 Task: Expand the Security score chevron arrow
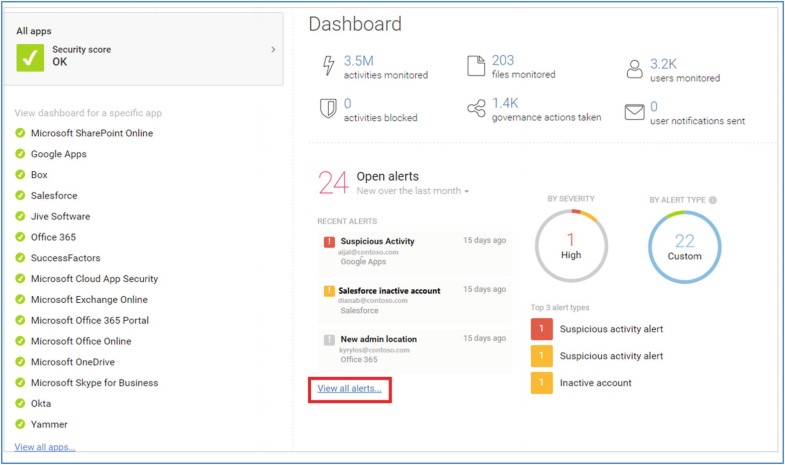click(273, 50)
